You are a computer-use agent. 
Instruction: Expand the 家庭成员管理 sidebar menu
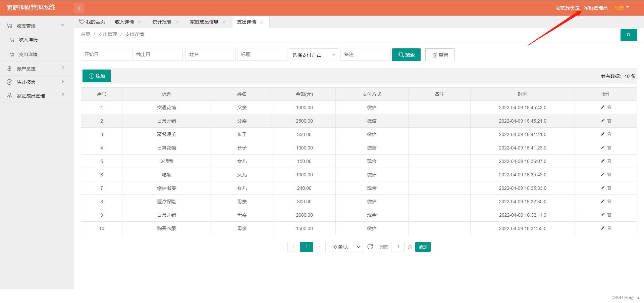pyautogui.click(x=37, y=95)
